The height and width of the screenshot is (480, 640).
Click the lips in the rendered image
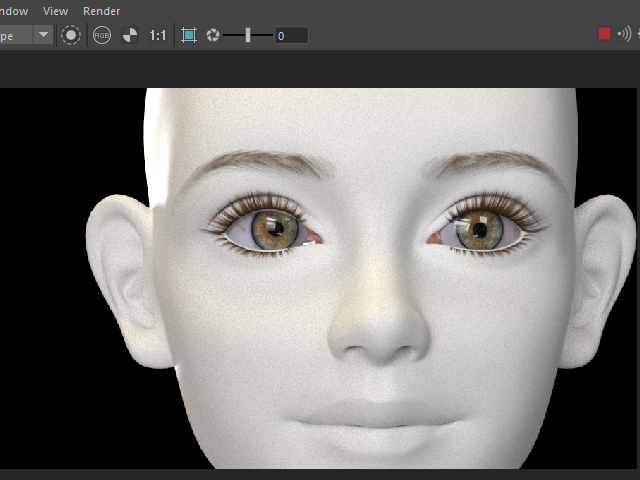tap(380, 418)
